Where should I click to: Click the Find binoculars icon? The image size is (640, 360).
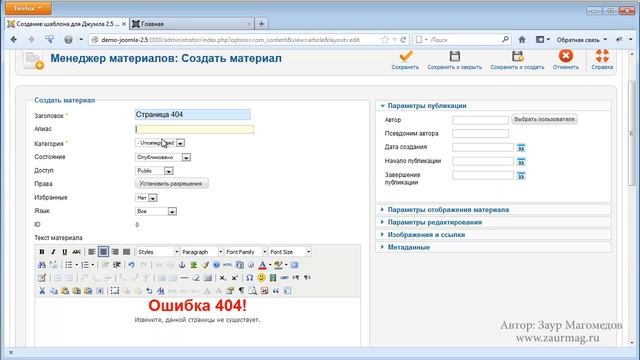point(42,265)
